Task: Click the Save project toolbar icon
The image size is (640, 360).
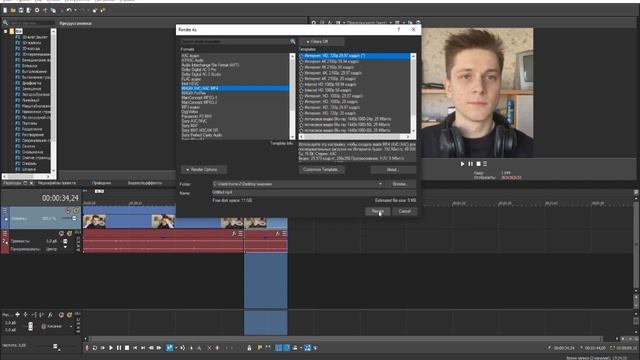Action: coord(21,10)
